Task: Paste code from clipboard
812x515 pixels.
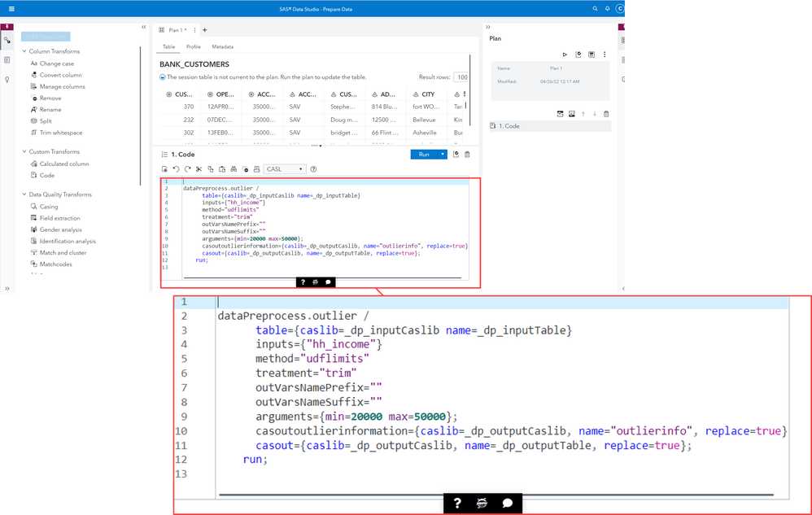Action: pyautogui.click(x=222, y=169)
